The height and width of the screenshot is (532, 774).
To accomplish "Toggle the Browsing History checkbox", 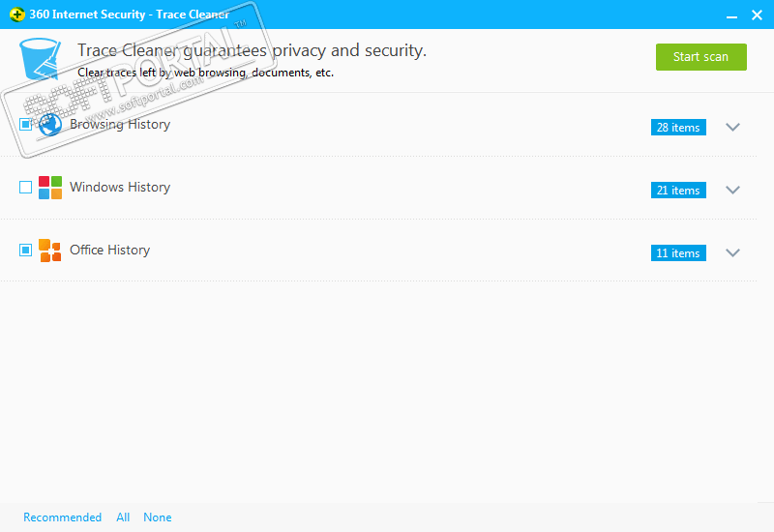I will 26,125.
